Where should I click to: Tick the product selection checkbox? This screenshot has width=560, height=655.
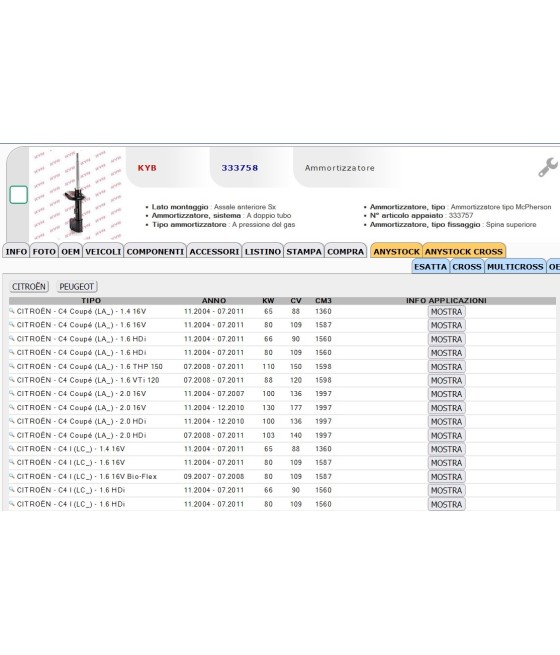(18, 195)
